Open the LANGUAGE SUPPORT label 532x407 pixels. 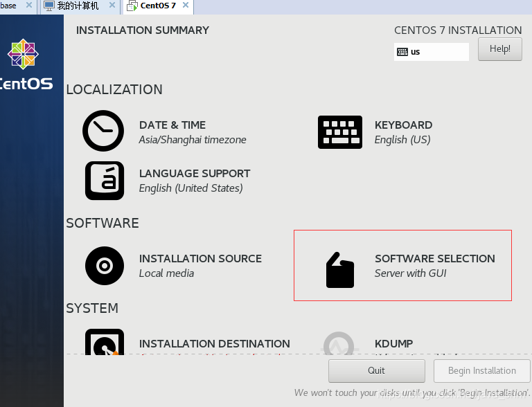point(195,174)
